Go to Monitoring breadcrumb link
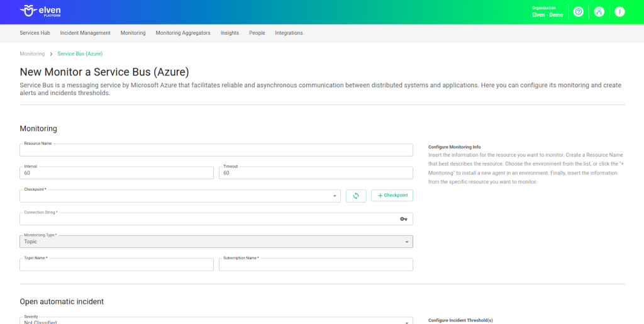 (32, 54)
